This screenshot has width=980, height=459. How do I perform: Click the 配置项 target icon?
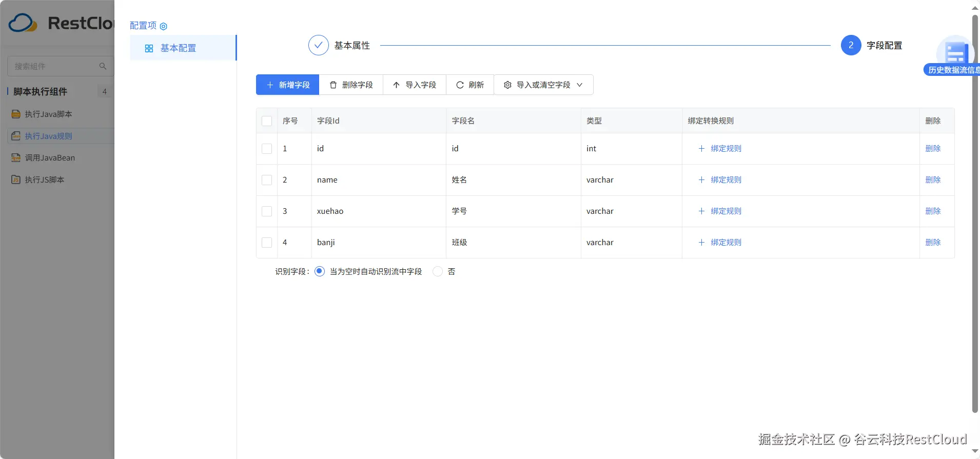164,26
